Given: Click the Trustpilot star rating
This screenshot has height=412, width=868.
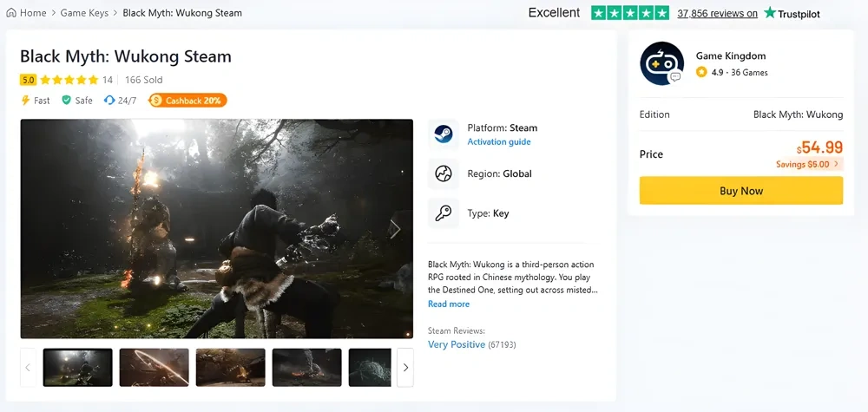Looking at the screenshot, I should (x=630, y=13).
